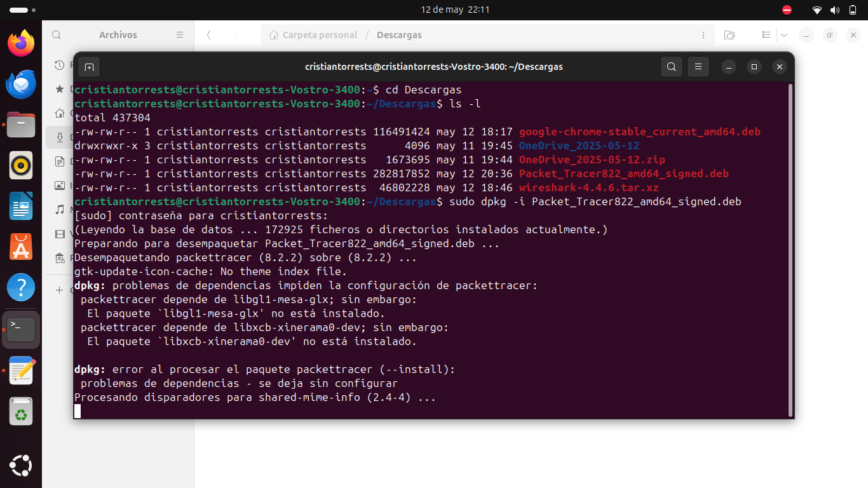The image size is (868, 488).
Task: Go back in the Archivos window
Action: (209, 35)
